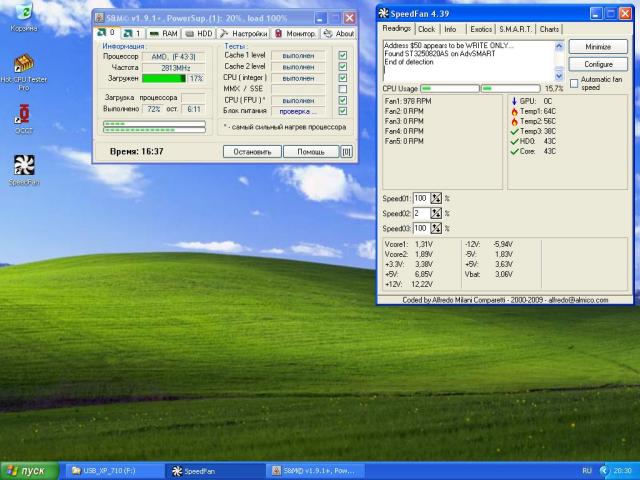Open the Exotics tab in SpeedFan
The height and width of the screenshot is (480, 640).
(481, 29)
